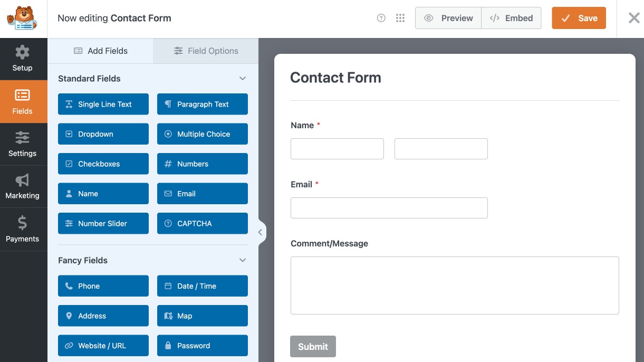Preview the Contact Form
This screenshot has height=362, width=644.
click(448, 17)
